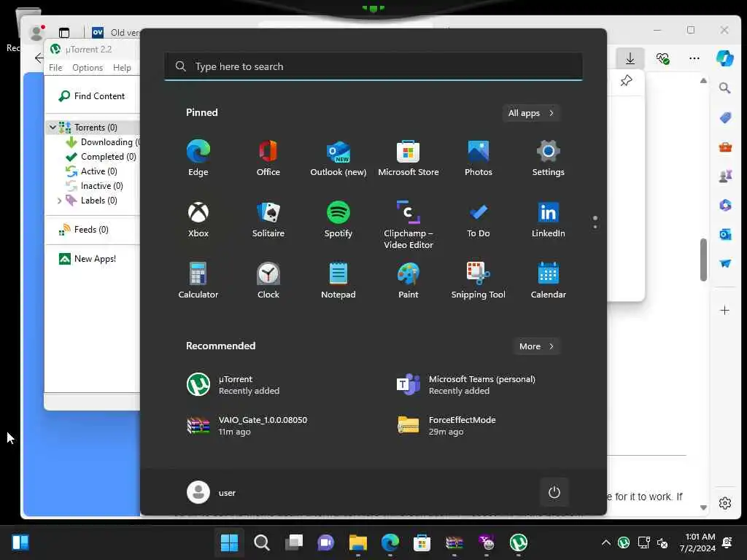Open the File menu in µTorrent

coord(55,68)
